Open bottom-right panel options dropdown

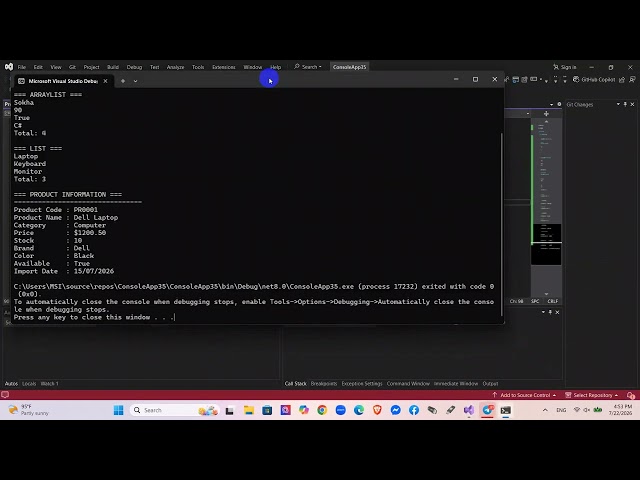tap(543, 312)
